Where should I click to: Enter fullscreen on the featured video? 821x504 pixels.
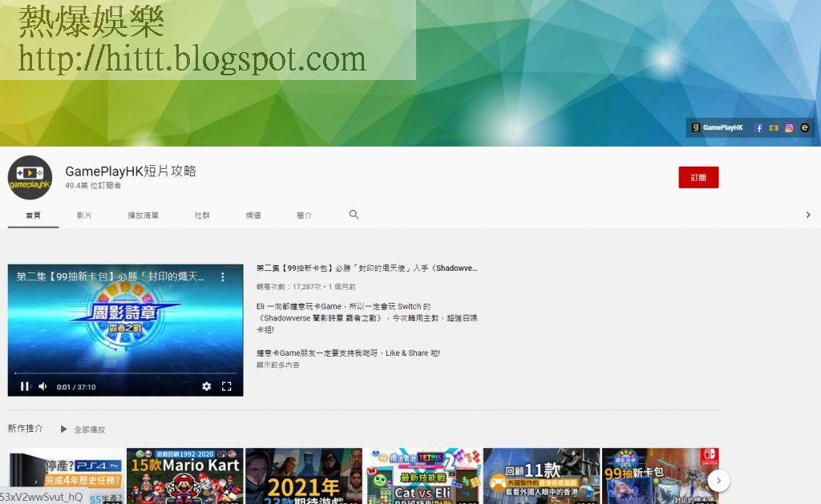coord(226,386)
